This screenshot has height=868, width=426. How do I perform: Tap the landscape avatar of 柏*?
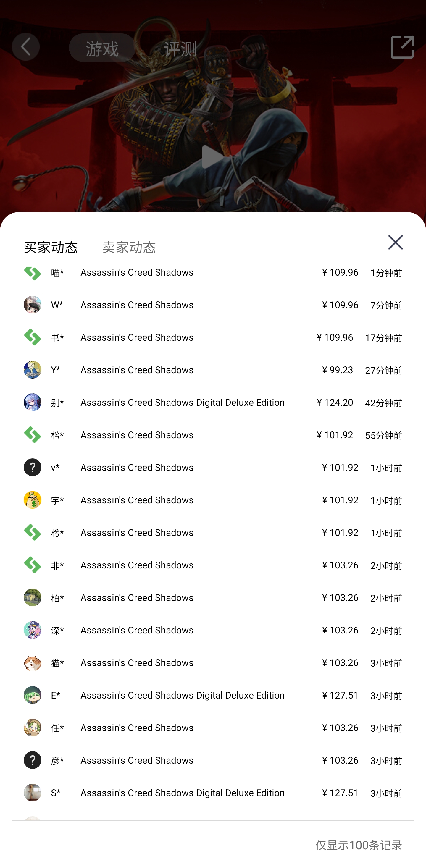pyautogui.click(x=32, y=597)
